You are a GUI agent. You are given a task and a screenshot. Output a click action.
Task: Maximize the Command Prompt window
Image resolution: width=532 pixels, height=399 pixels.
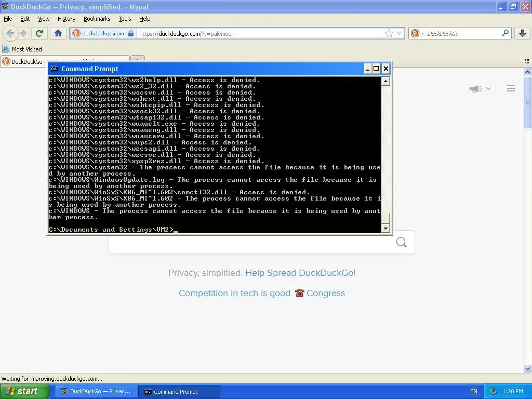tap(376, 69)
